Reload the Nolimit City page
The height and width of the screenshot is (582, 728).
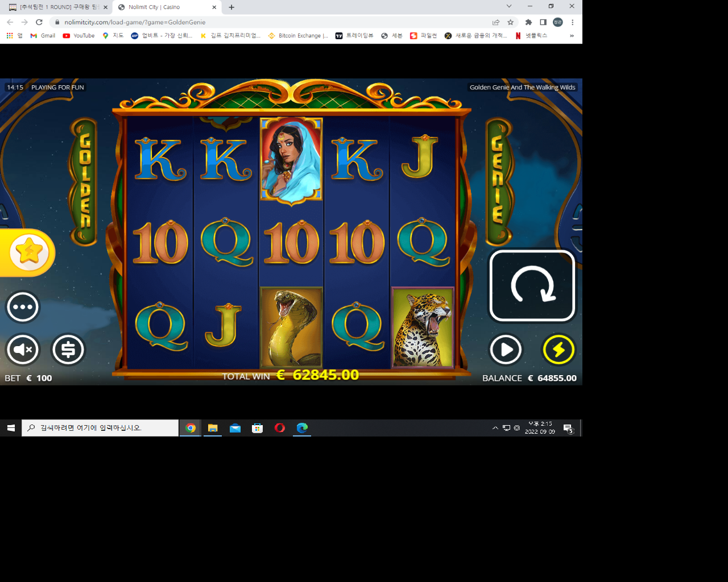pyautogui.click(x=39, y=22)
